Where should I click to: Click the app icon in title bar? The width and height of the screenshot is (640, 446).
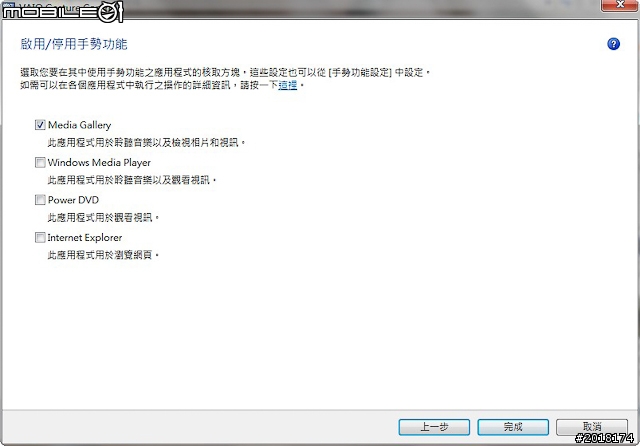point(9,7)
